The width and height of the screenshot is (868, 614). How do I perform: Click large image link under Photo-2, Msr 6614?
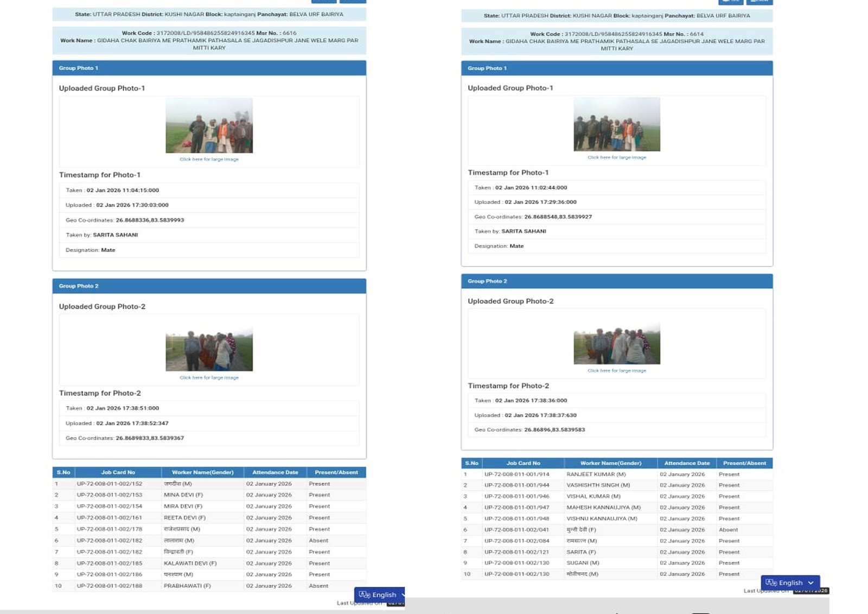coord(617,371)
